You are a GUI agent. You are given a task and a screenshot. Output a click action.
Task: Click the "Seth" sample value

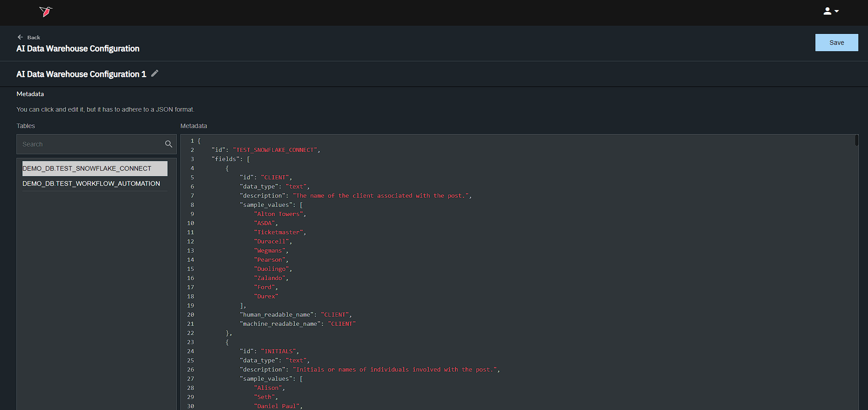tap(264, 397)
